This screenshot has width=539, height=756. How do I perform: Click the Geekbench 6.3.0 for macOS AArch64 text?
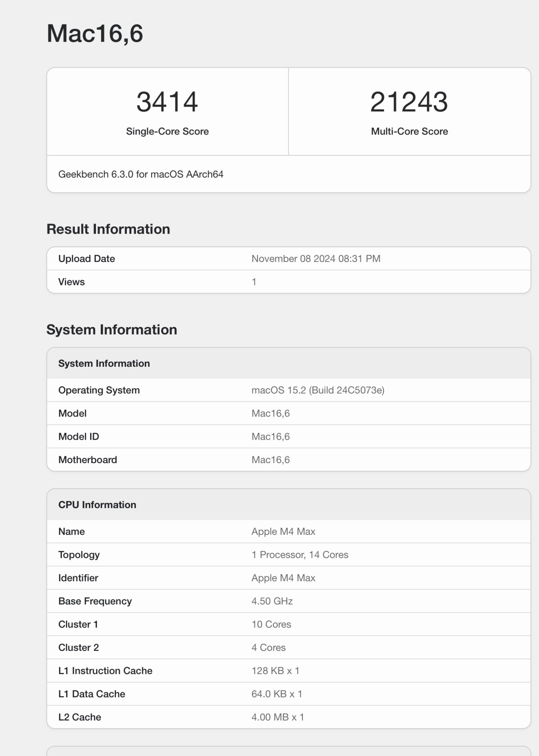point(141,174)
